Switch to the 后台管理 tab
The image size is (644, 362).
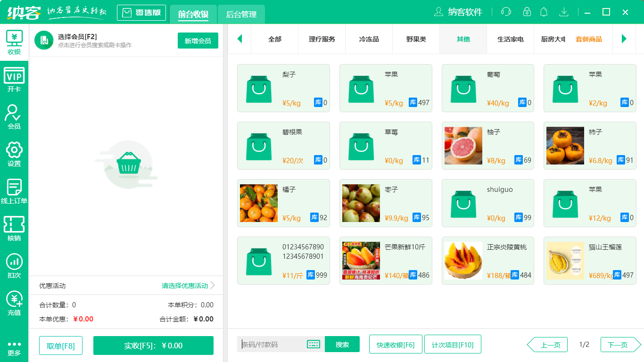[240, 15]
